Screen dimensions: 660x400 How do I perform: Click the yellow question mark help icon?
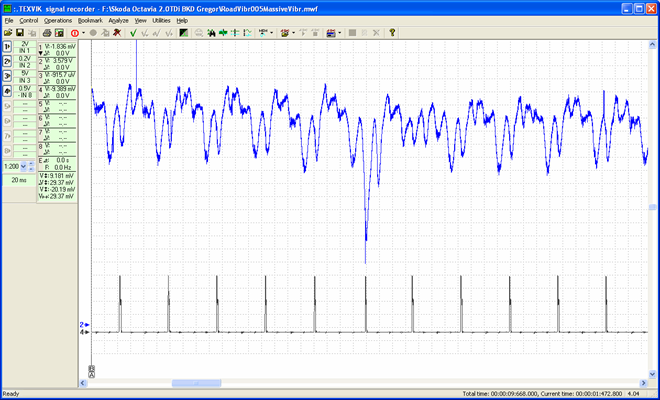click(392, 32)
